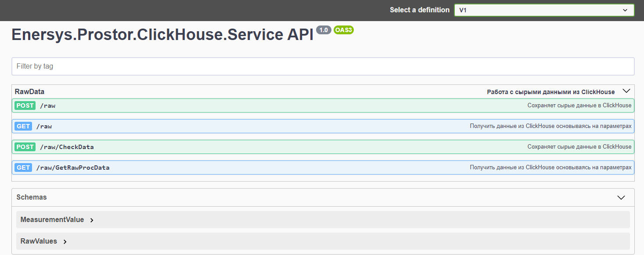Click the GET badge for /raw/GetRawProcData
644x255 pixels.
[23, 168]
